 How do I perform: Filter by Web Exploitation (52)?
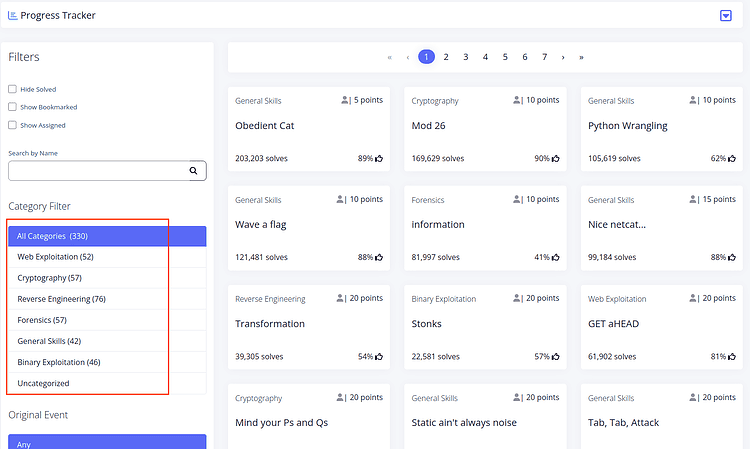coord(107,257)
